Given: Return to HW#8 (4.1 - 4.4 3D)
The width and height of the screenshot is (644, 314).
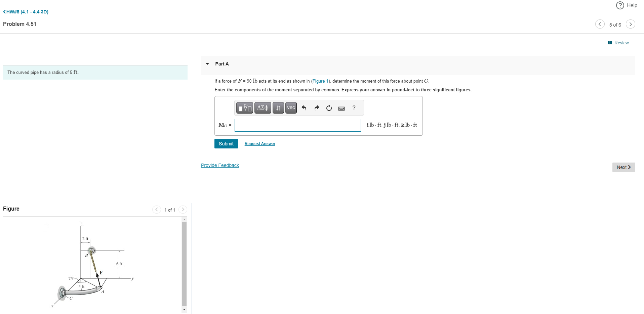Looking at the screenshot, I should [x=25, y=12].
